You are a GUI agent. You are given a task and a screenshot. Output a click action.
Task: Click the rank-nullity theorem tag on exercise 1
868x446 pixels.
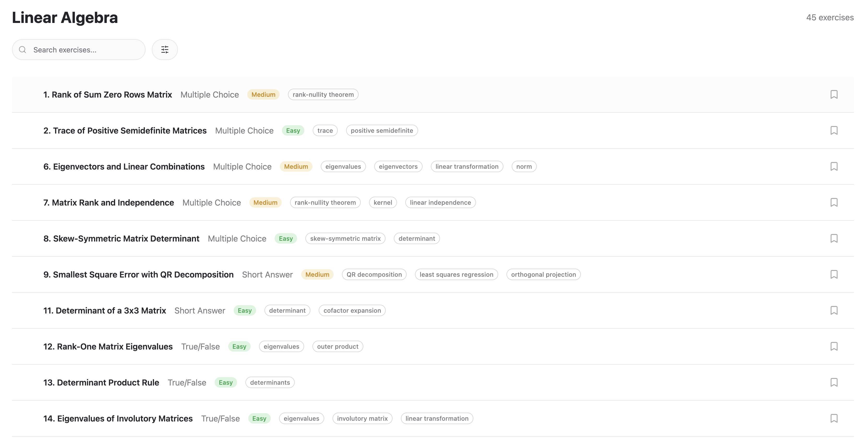point(323,95)
